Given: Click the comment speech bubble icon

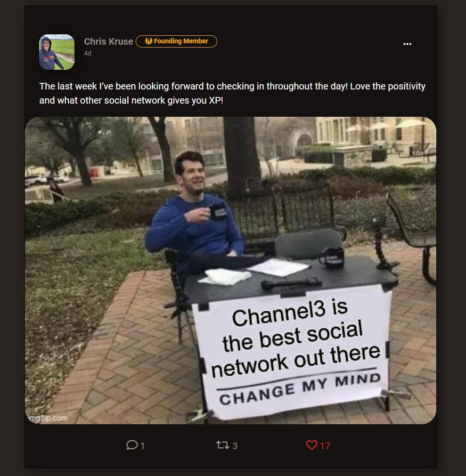Looking at the screenshot, I should click(132, 445).
